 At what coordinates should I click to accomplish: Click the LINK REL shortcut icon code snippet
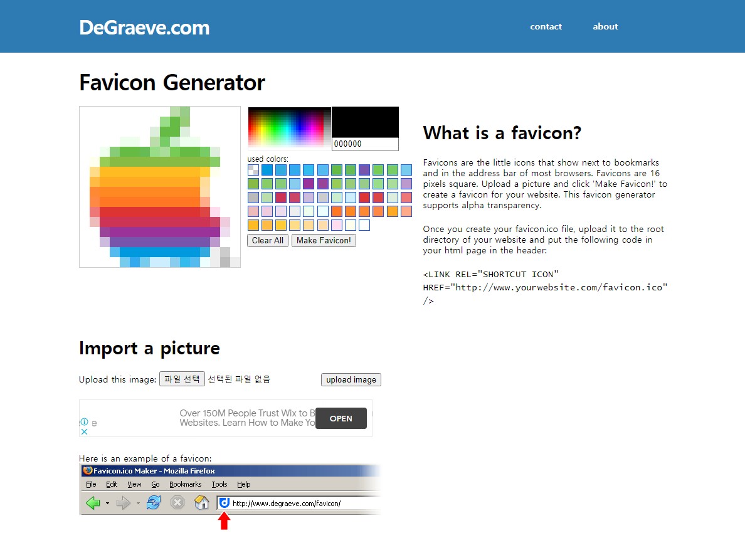click(545, 287)
